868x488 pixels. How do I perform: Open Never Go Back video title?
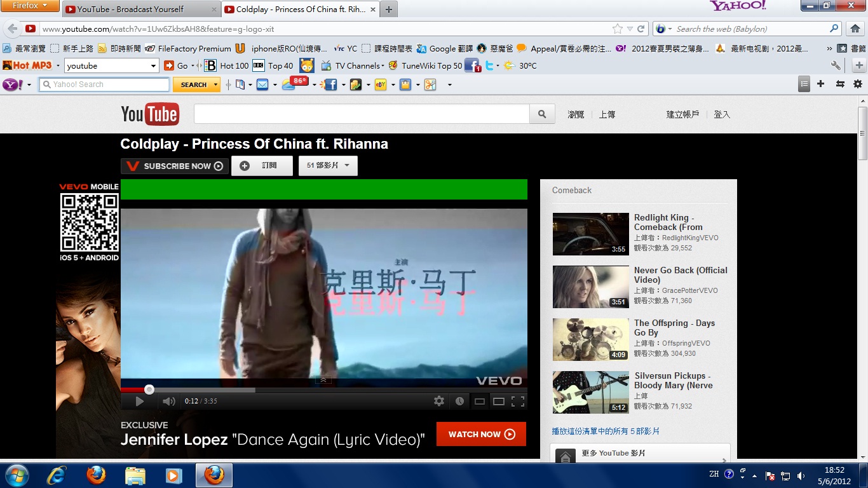[x=681, y=274]
